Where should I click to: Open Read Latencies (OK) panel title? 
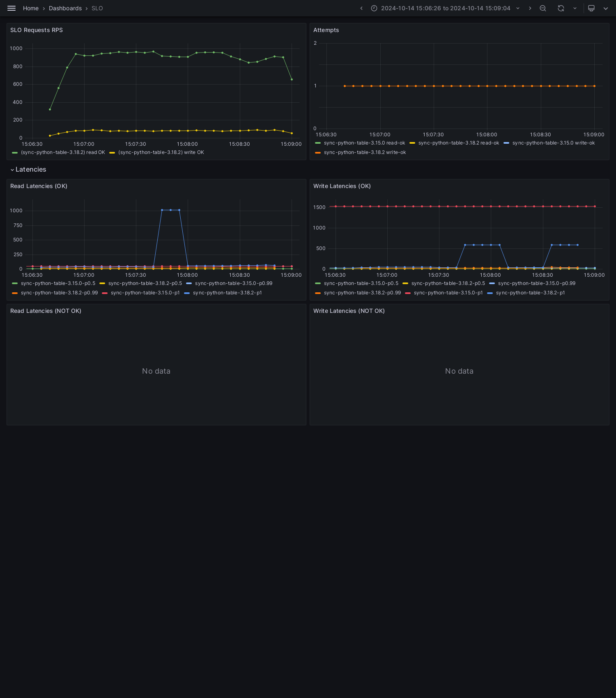coord(39,186)
